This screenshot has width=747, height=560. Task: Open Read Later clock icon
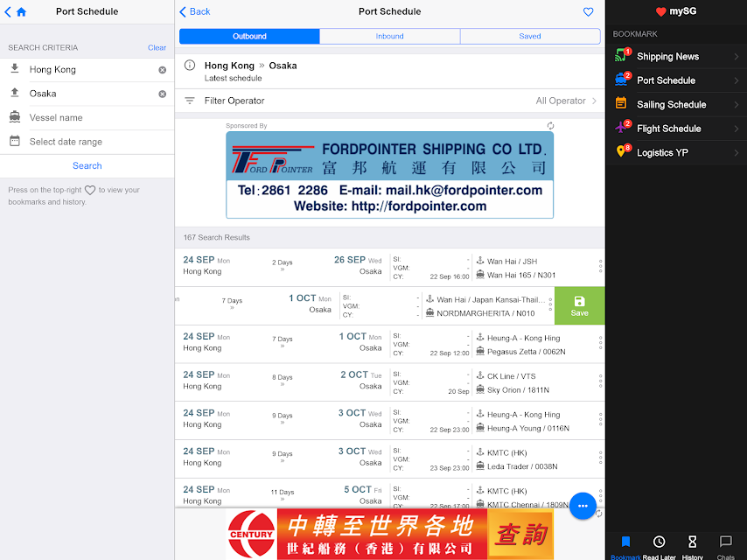click(659, 547)
